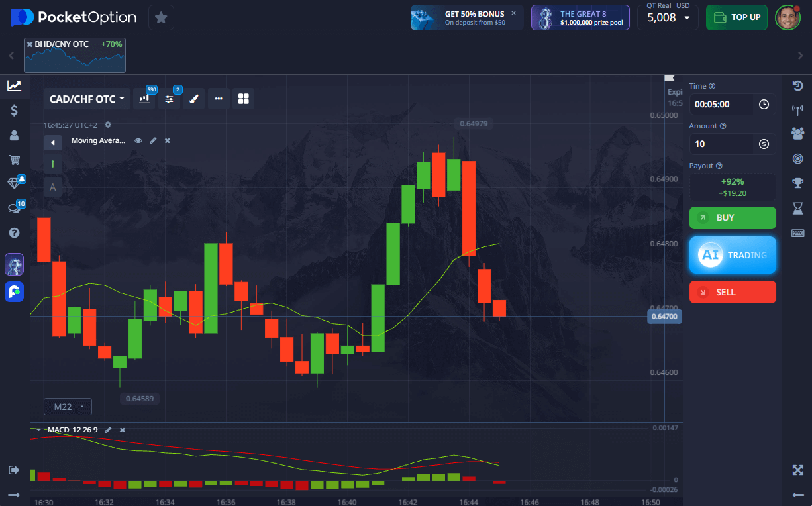Add current asset to favorites star
812x506 pixels.
161,17
